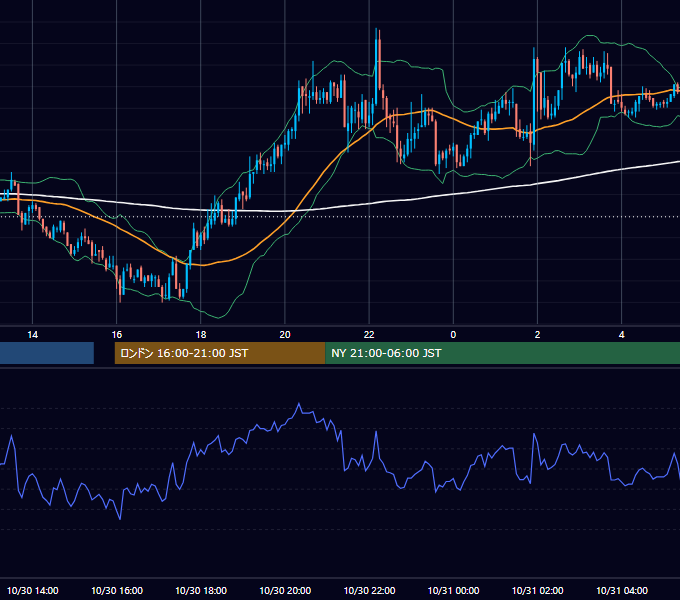Click the 18 hour axis label
The width and height of the screenshot is (680, 600).
[201, 335]
